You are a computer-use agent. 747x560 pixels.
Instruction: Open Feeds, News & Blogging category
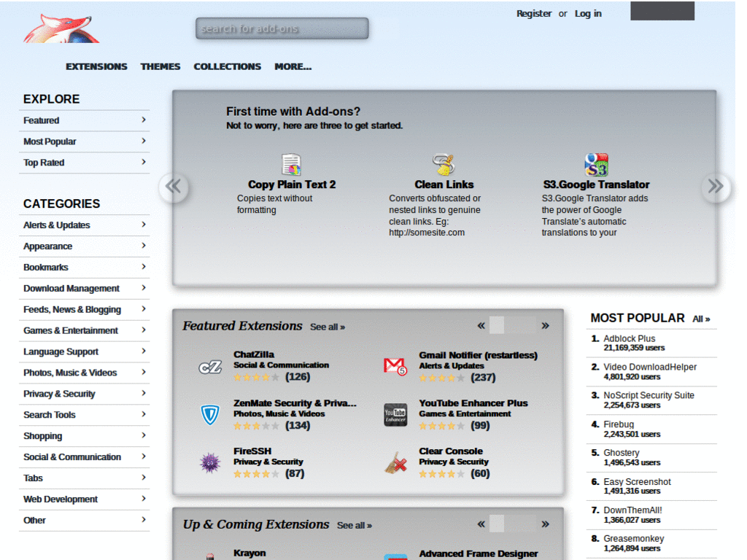click(85, 309)
